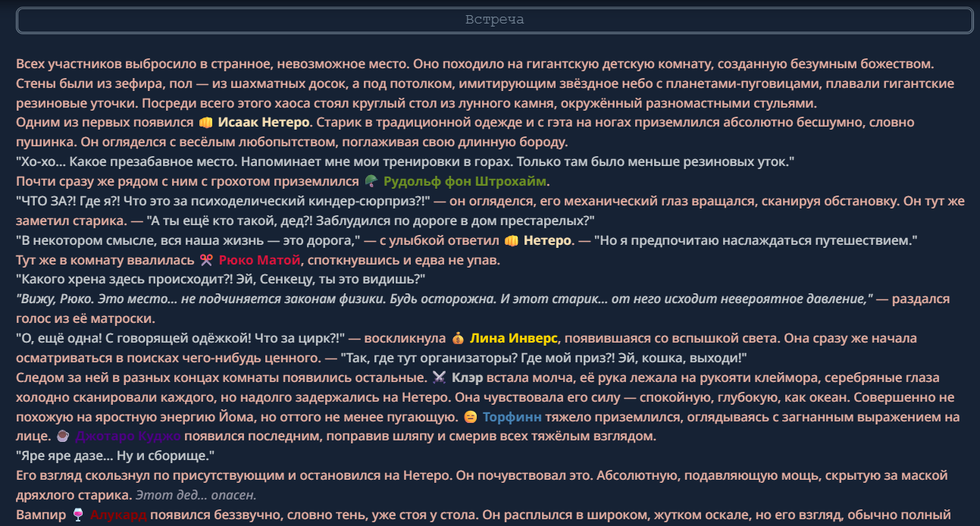Click the word 'Вампир' before the wine glass

pos(42,515)
